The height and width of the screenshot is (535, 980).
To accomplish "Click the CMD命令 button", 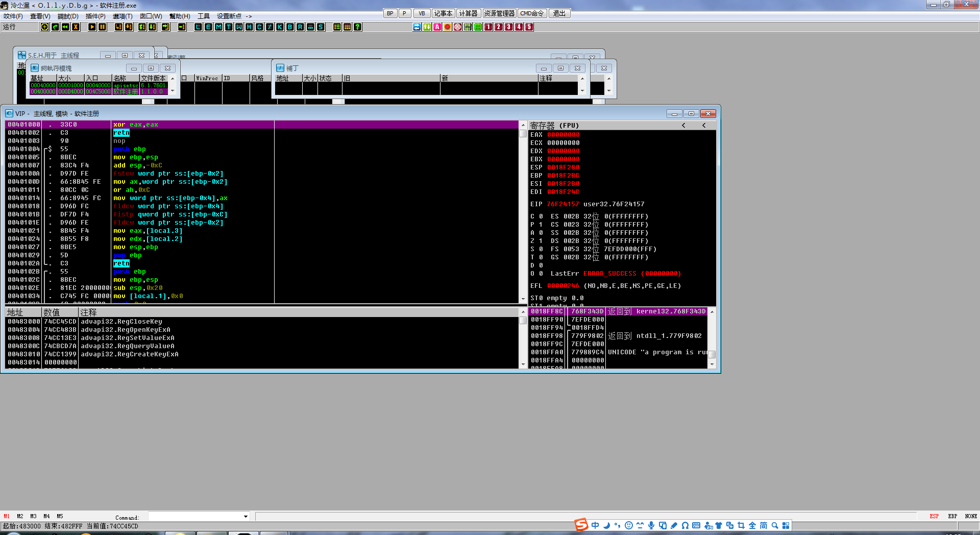I will (x=532, y=14).
